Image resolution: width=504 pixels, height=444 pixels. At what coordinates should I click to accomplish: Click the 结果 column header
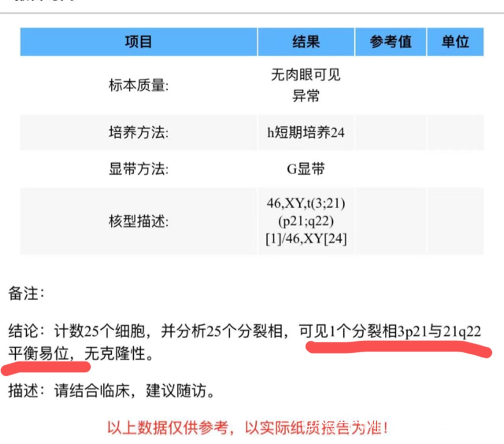pos(306,42)
